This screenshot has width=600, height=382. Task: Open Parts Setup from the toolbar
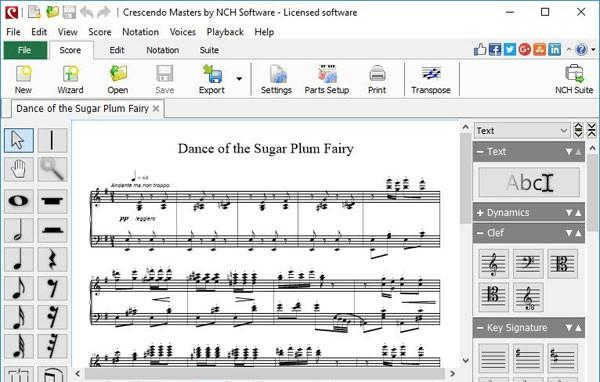(327, 80)
